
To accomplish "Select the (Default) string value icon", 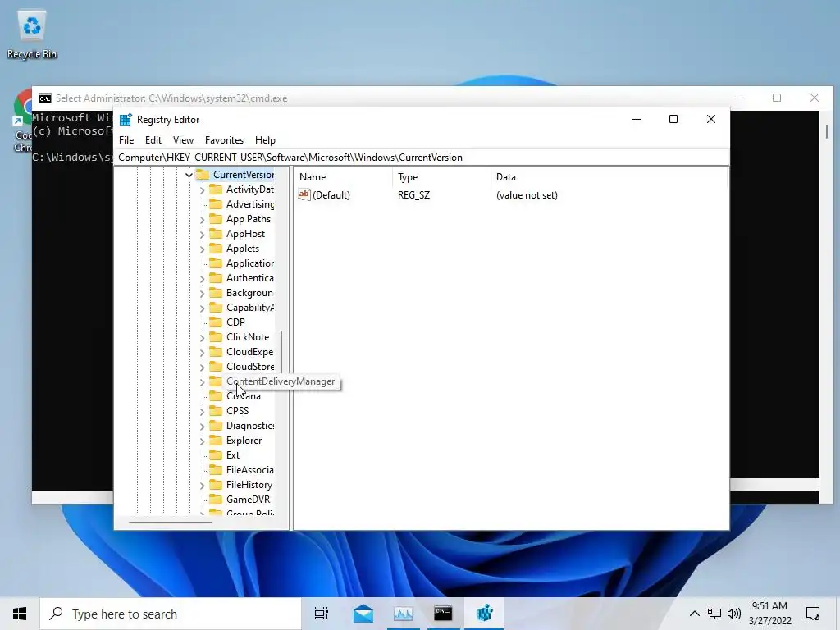I will point(304,194).
